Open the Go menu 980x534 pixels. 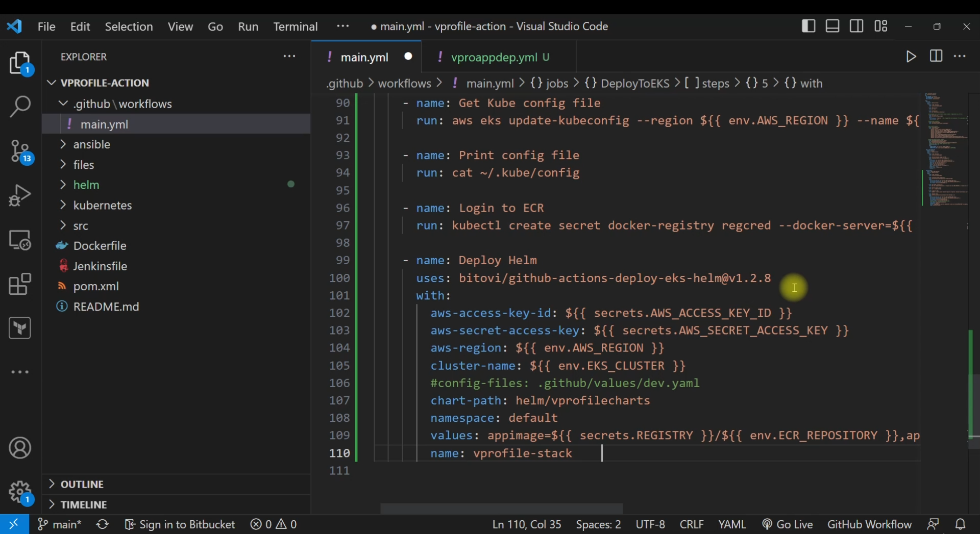point(215,27)
